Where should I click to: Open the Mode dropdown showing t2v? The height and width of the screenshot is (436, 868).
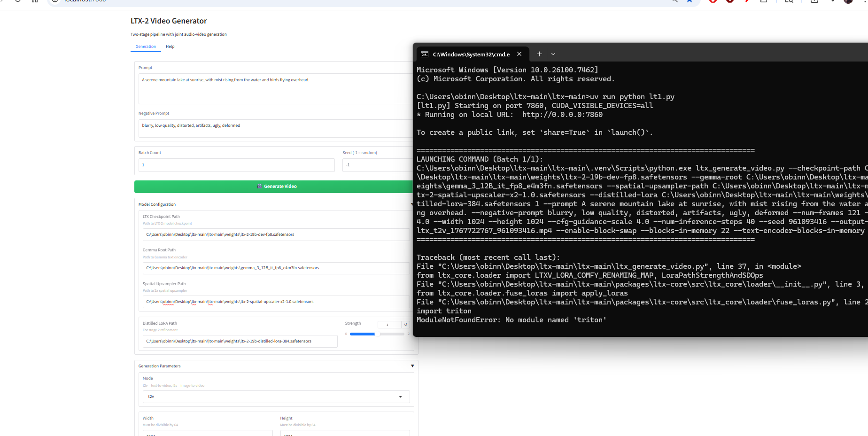point(276,397)
